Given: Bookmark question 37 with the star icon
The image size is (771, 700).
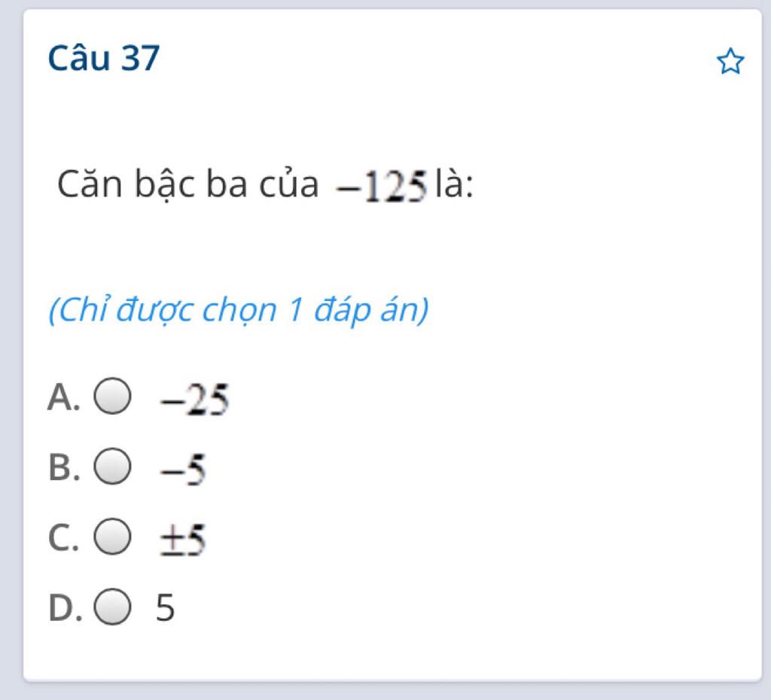Looking at the screenshot, I should (730, 62).
